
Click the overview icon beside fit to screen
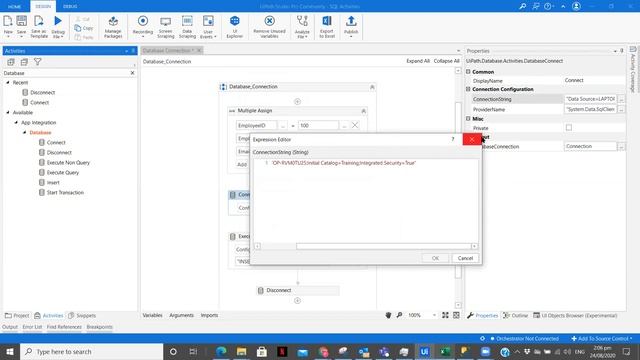click(x=456, y=315)
